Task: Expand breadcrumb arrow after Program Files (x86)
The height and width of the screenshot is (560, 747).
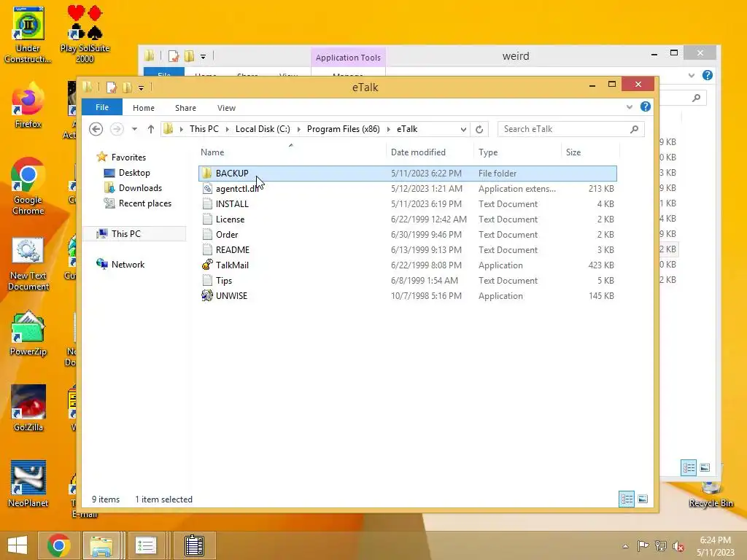Action: point(389,129)
